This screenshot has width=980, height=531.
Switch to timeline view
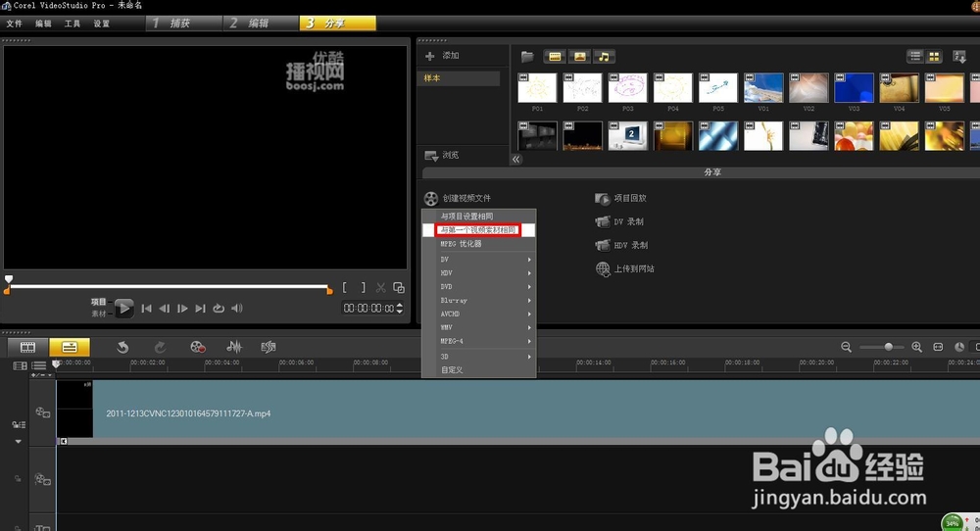click(70, 348)
